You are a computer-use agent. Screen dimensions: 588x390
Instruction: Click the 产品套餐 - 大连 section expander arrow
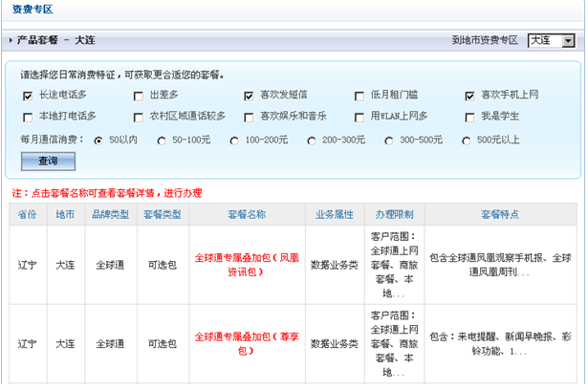(x=11, y=40)
